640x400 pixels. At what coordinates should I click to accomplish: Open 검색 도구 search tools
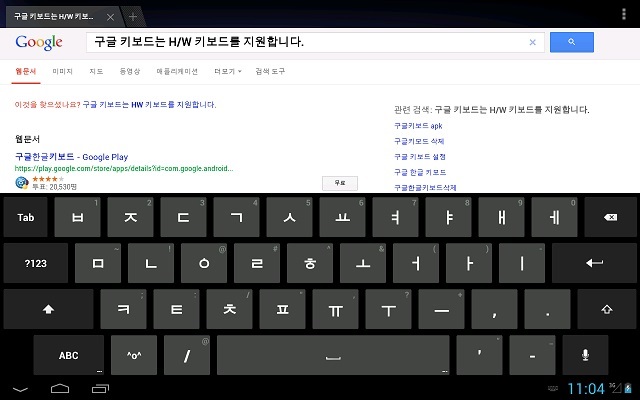[270, 71]
